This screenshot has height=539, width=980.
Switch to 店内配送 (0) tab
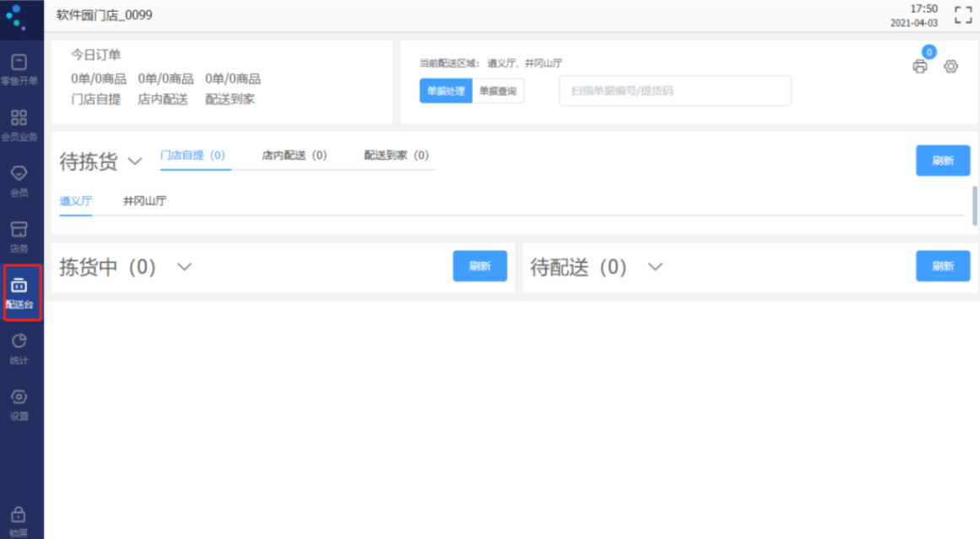[294, 155]
